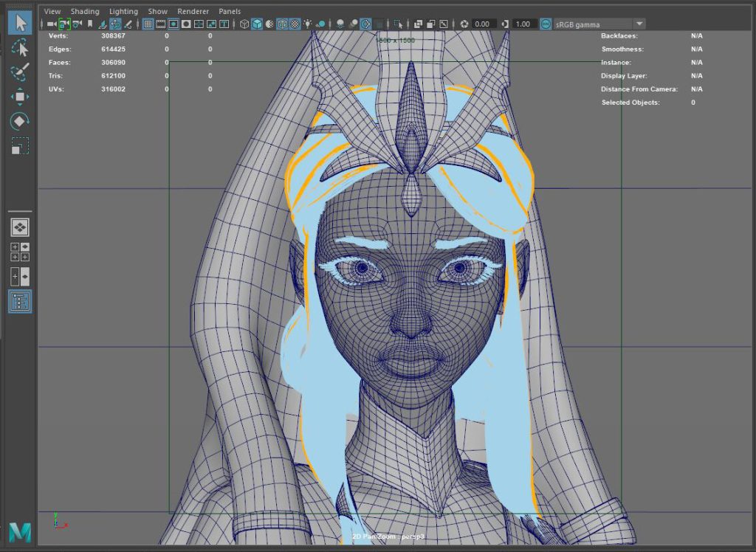The height and width of the screenshot is (552, 756).
Task: Toggle the Outliner panel button
Action: click(20, 301)
